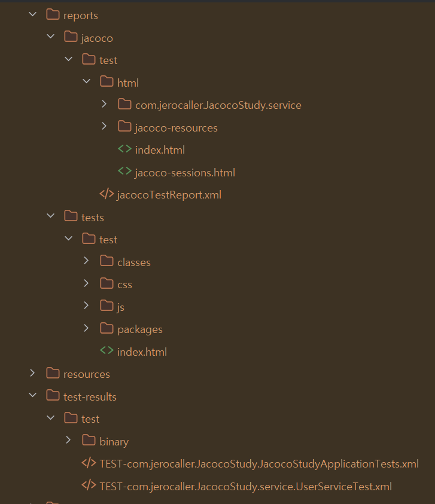Expand the resources folder
Viewport: 435px width, 504px height.
[x=32, y=374]
